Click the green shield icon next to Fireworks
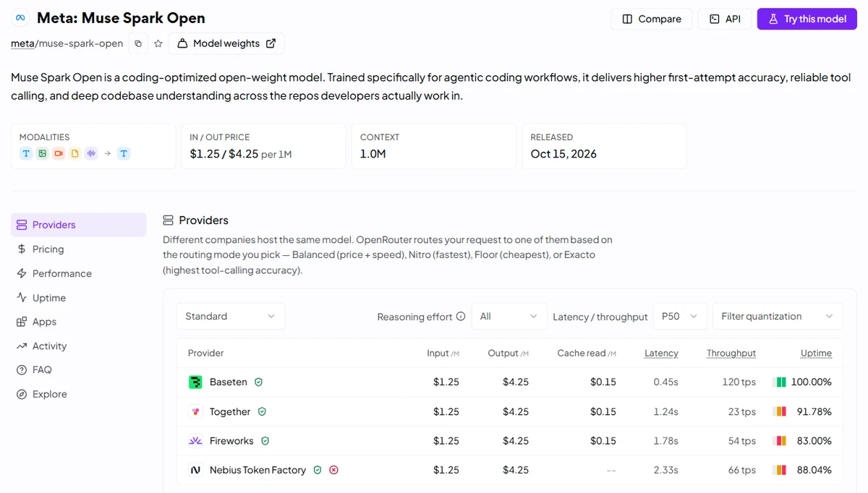 (265, 440)
